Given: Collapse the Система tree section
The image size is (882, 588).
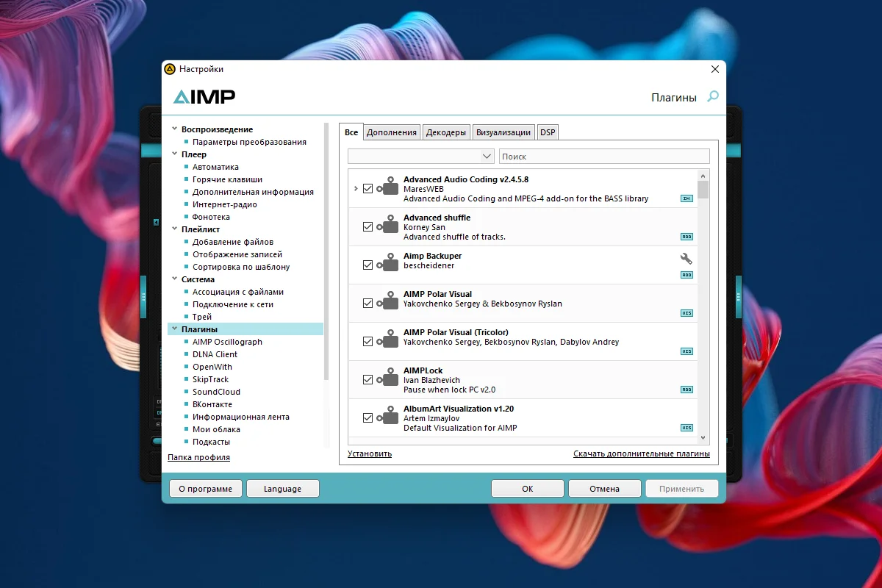Looking at the screenshot, I should (x=174, y=279).
